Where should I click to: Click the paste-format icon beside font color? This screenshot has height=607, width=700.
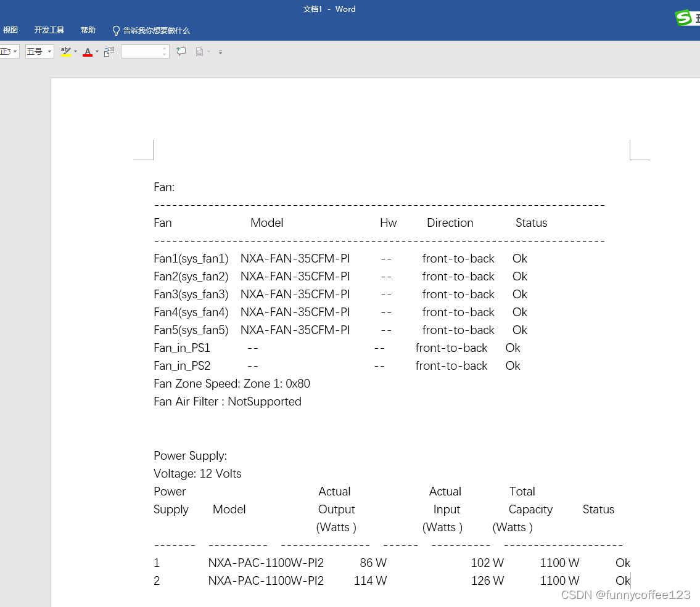pos(109,52)
